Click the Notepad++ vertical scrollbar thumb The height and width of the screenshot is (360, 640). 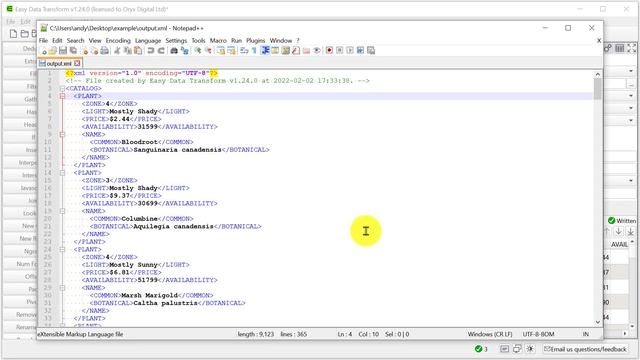tap(598, 89)
